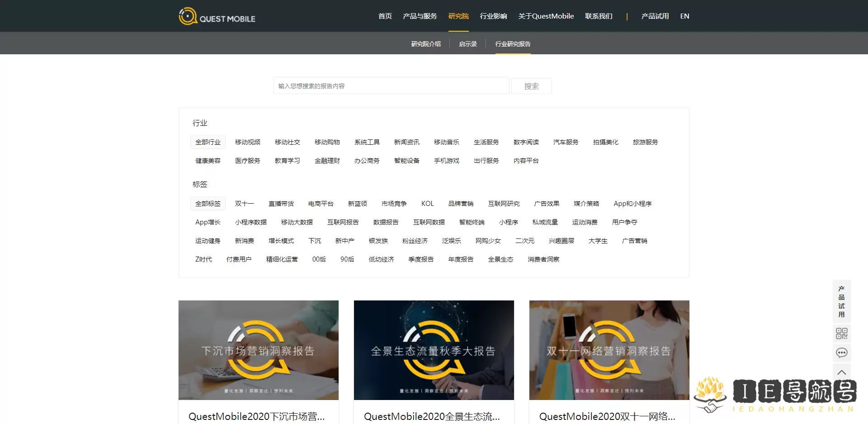Viewport: 868px width, 424px height.
Task: Choose the 下沉 tag
Action: (315, 241)
